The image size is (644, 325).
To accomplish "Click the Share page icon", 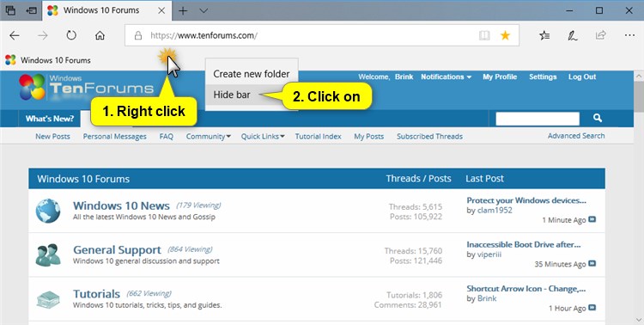I will 601,35.
